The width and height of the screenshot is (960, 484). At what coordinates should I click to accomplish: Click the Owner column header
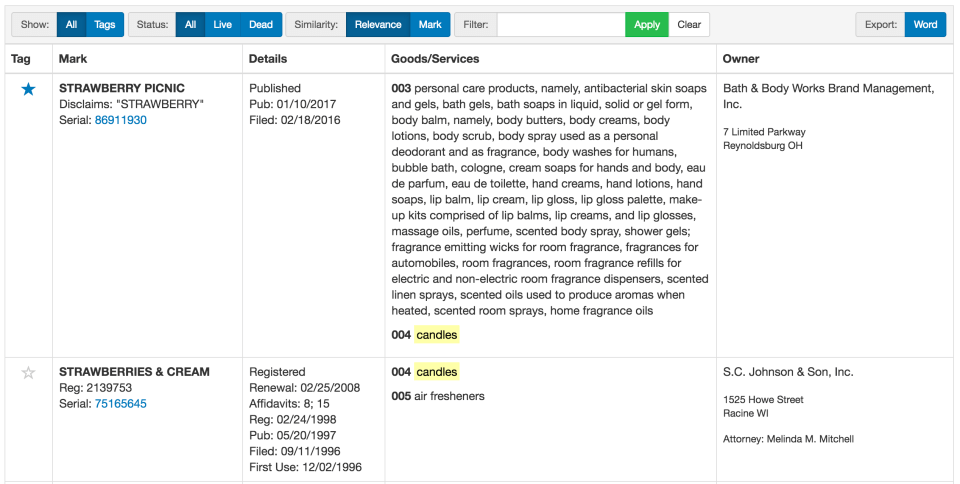(x=741, y=59)
